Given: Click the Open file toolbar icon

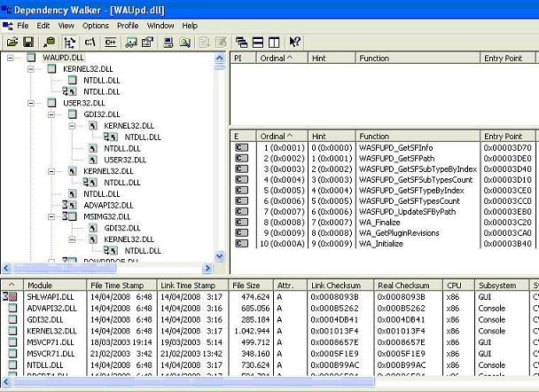Looking at the screenshot, I should 12,43.
